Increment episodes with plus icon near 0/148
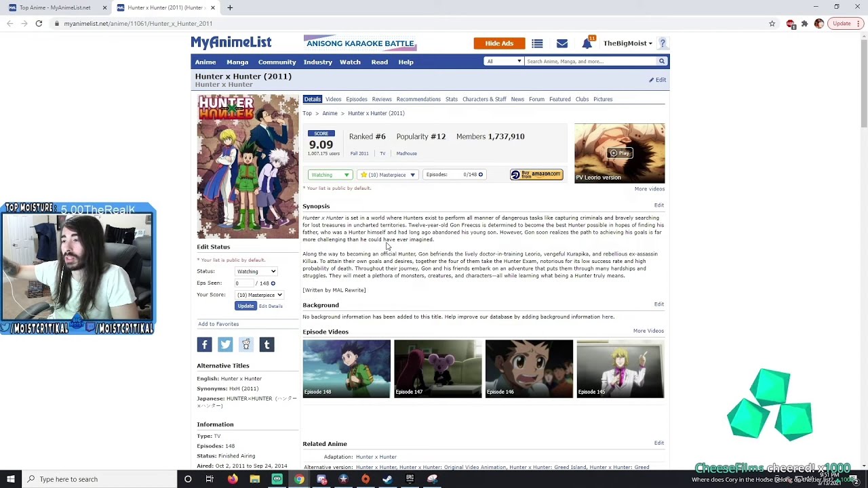 pyautogui.click(x=481, y=175)
